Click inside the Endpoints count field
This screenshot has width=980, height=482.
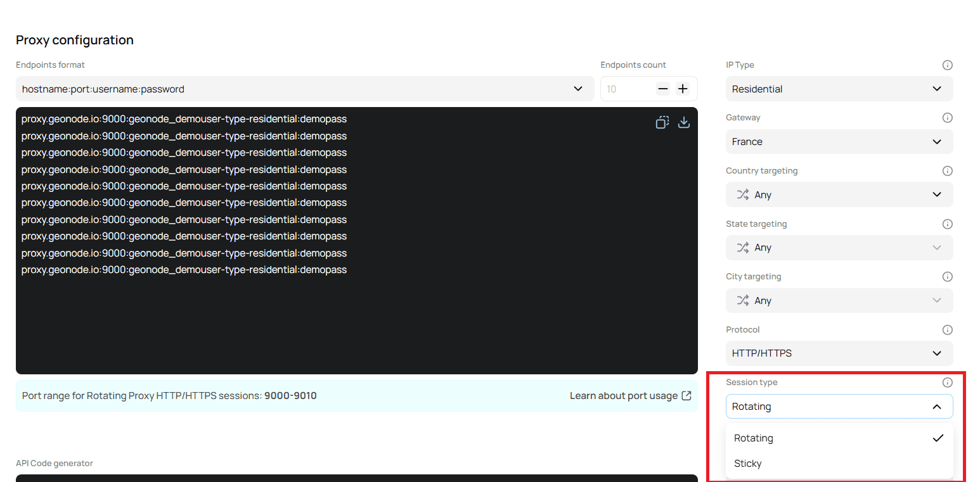[628, 89]
